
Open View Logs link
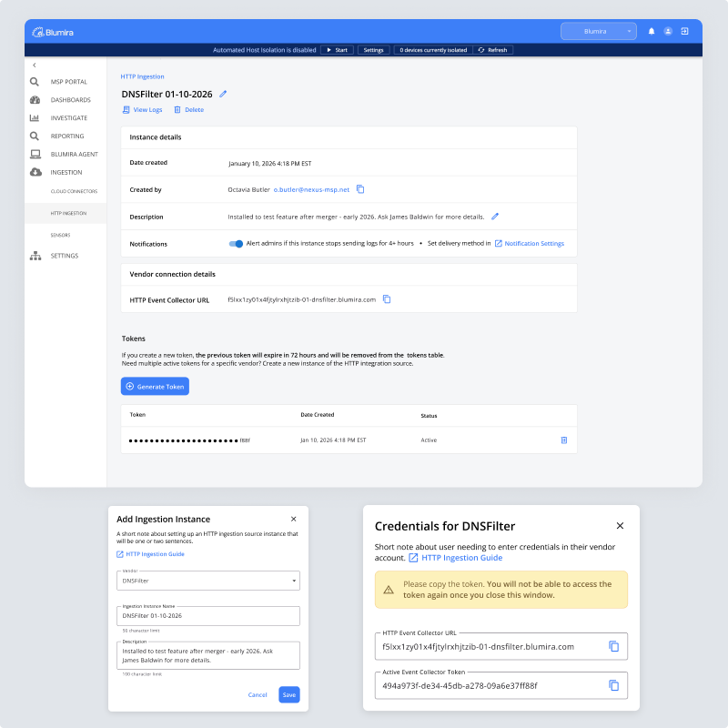[x=143, y=109]
